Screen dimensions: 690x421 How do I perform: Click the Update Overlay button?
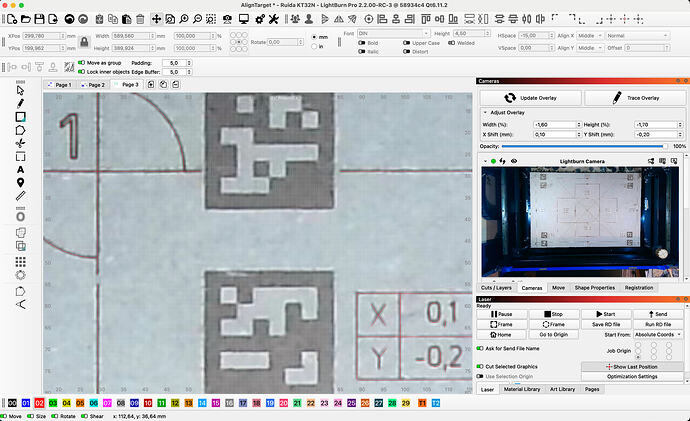tap(530, 98)
